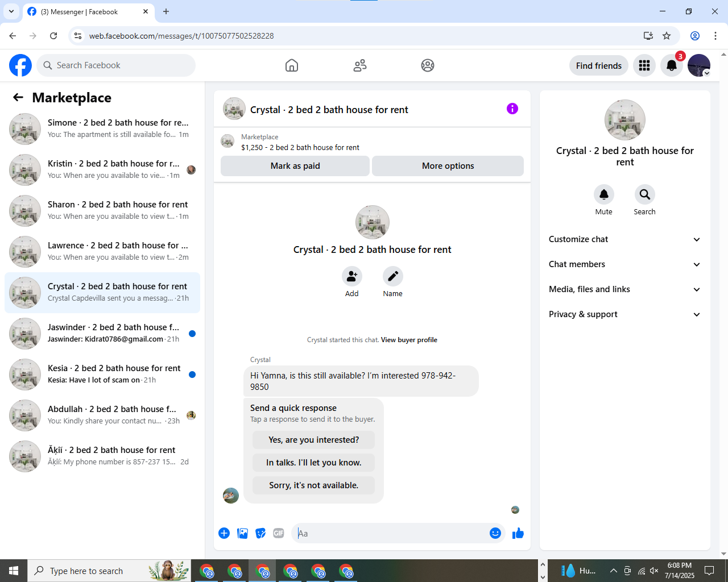Reload the page in the browser
The width and height of the screenshot is (728, 582).
53,36
